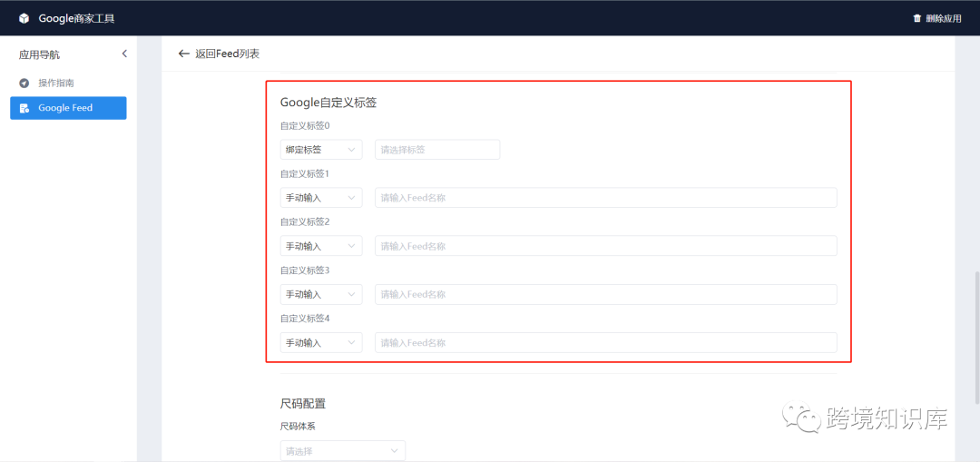Focus the Feed名称 input for 自定义标签4
This screenshot has width=980, height=462.
[x=605, y=342]
